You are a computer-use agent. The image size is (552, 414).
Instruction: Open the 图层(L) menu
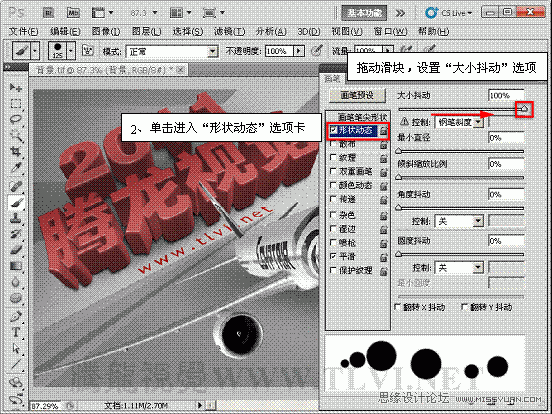click(146, 32)
